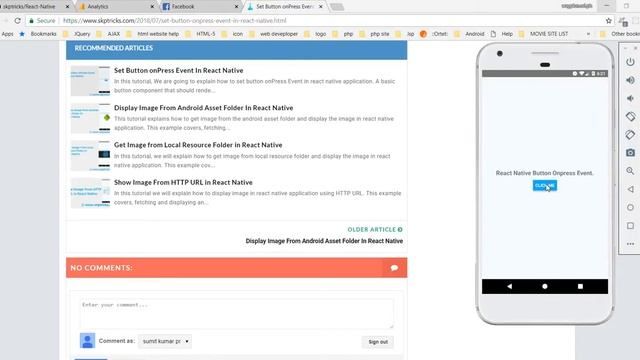Image resolution: width=640 pixels, height=360 pixels.
Task: Click the comments speech bubble icon
Action: [x=394, y=268]
